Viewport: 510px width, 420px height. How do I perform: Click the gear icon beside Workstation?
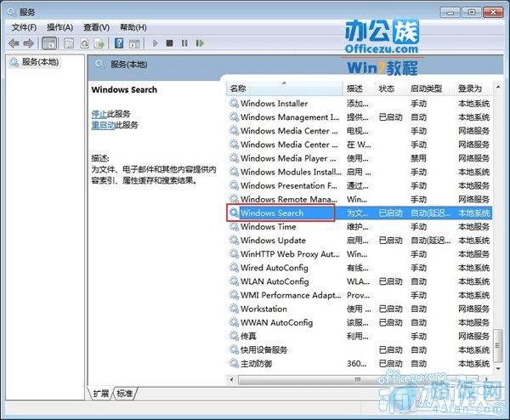(x=234, y=309)
